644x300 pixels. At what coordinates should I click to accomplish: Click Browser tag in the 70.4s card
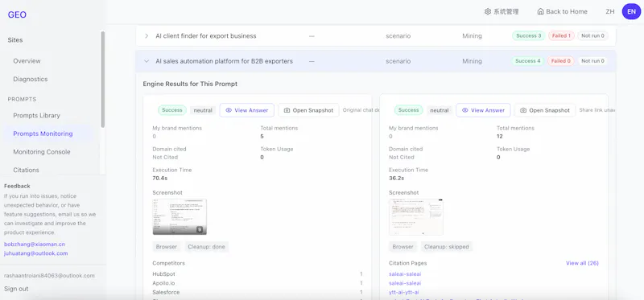167,247
